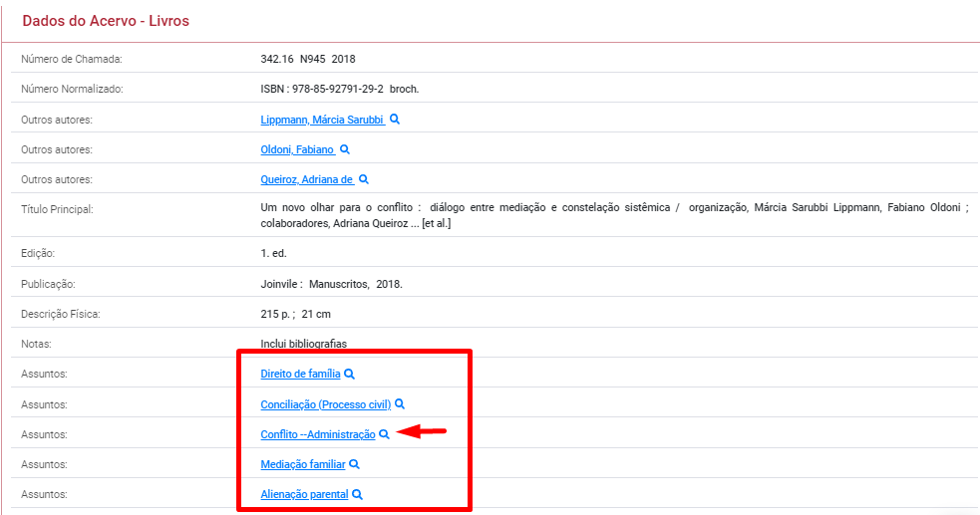The image size is (980, 515).
Task: Search by subject icon for Direito de família
Action: [x=350, y=375]
